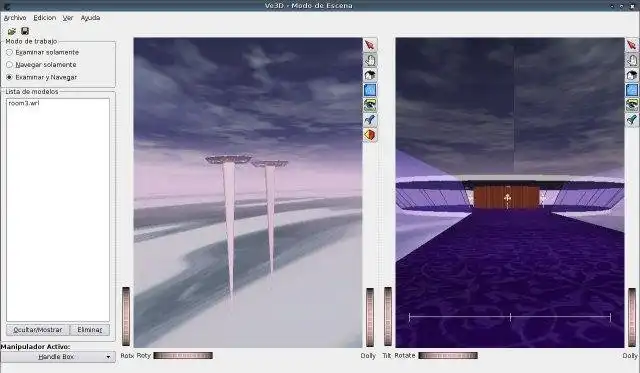Open the Archivo menu
This screenshot has width=640, height=373.
click(x=15, y=18)
